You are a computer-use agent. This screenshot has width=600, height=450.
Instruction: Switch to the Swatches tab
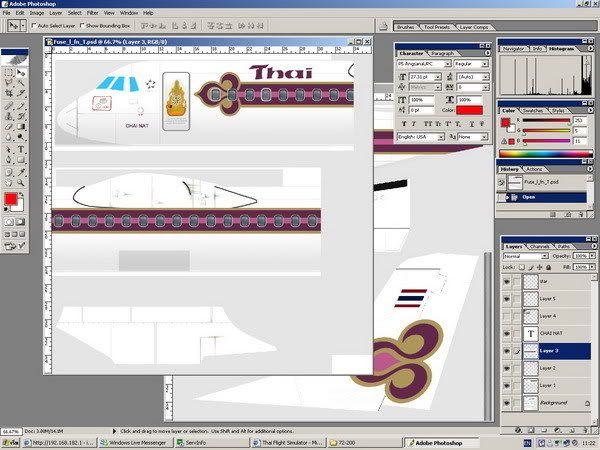click(533, 111)
